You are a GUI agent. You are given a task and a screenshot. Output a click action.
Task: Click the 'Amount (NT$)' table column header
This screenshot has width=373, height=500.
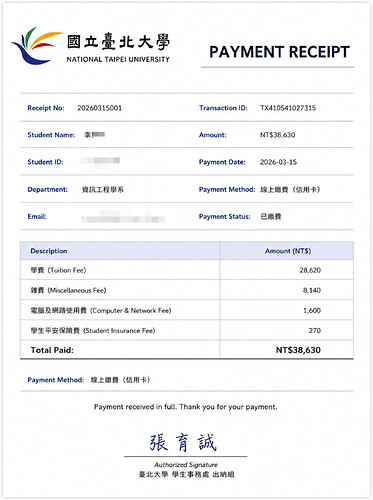[x=288, y=251]
